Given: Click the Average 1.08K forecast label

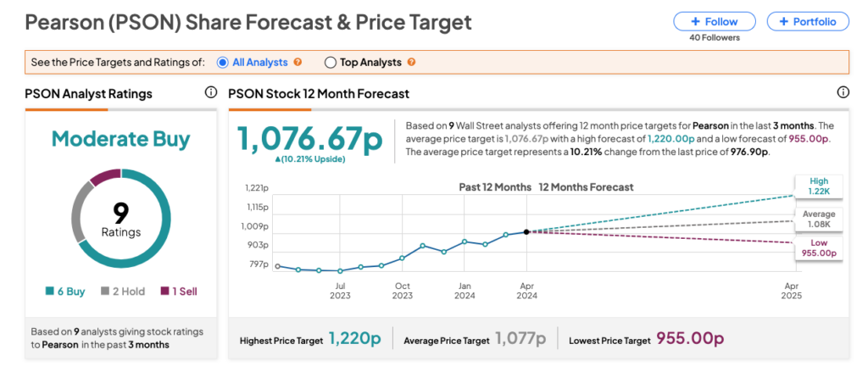Looking at the screenshot, I should tap(818, 219).
